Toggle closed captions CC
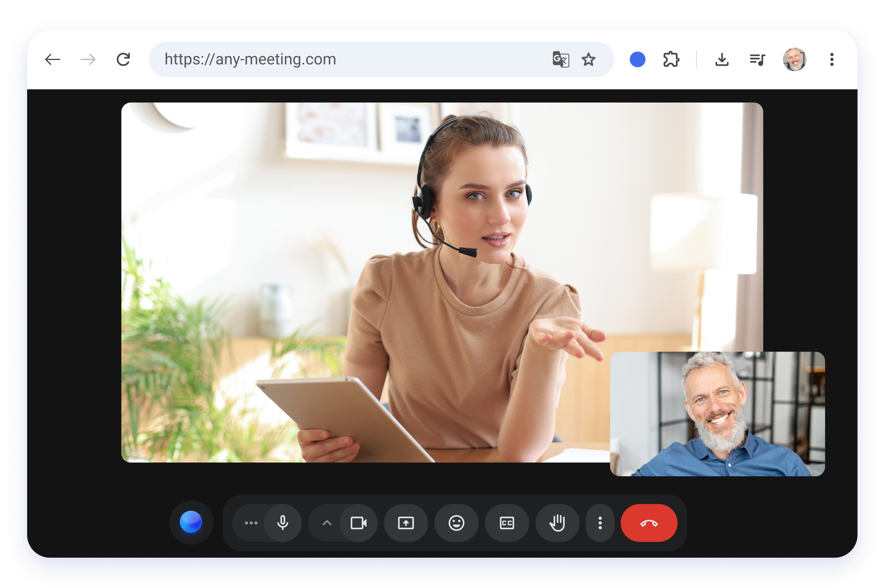Screen dimensions: 884x588 click(x=507, y=523)
